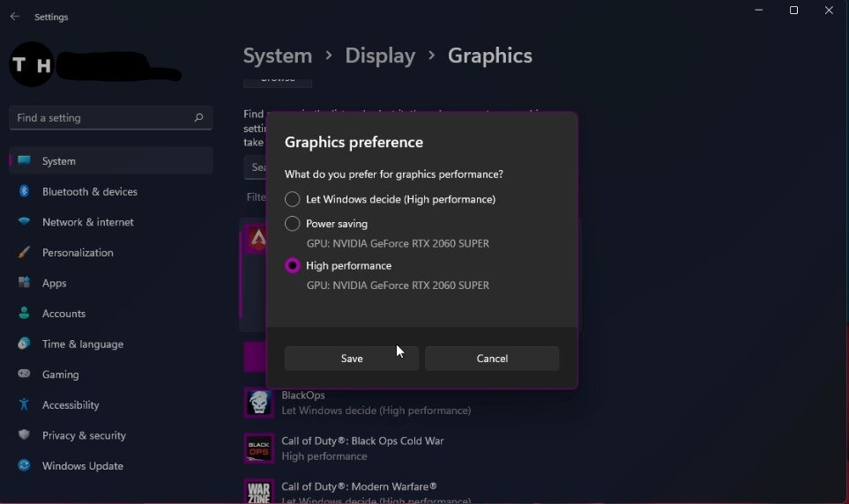Click the Graphics breadcrumb heading
This screenshot has height=504, width=849.
pos(489,56)
